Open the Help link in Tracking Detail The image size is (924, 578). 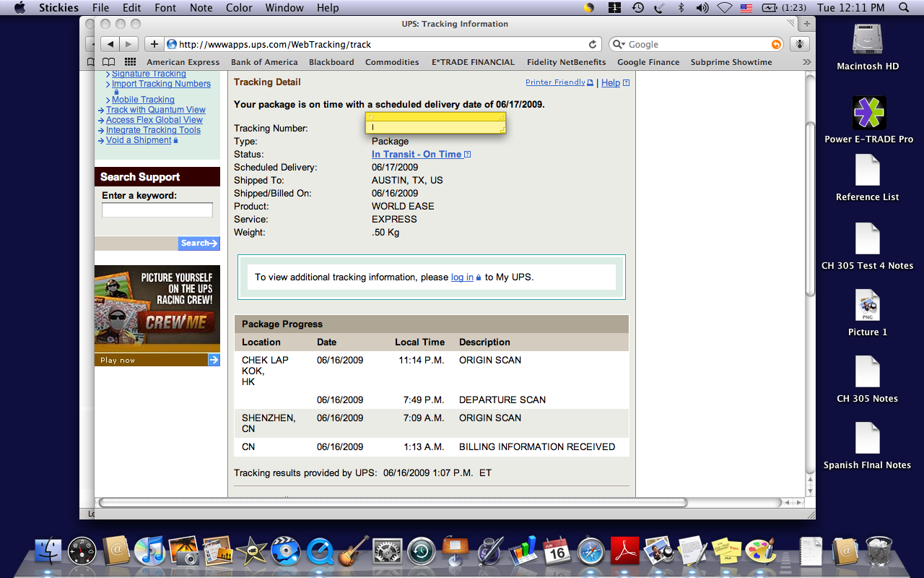point(611,83)
